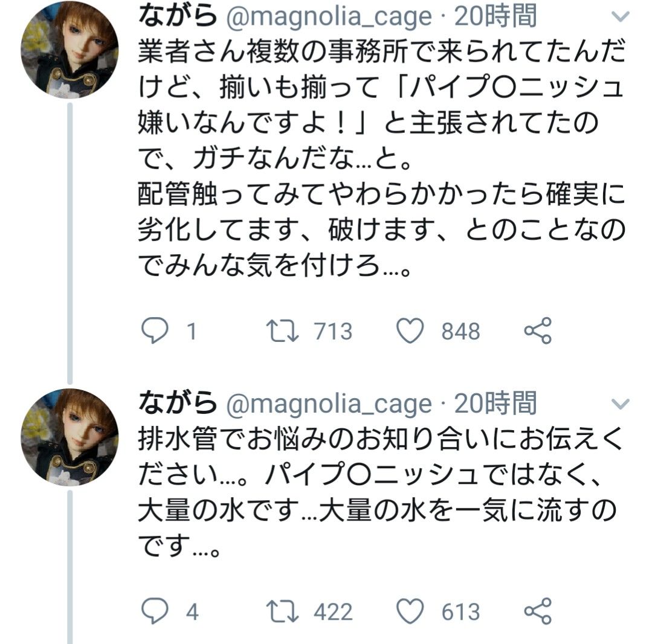Image resolution: width=652 pixels, height=644 pixels.
Task: Reply to the 排水管 tweet with 4 replies
Action: tap(153, 611)
